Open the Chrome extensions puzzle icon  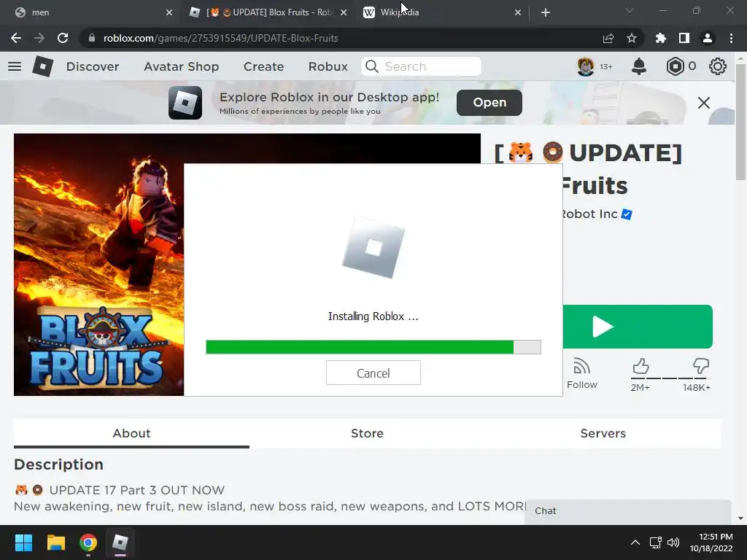(660, 38)
